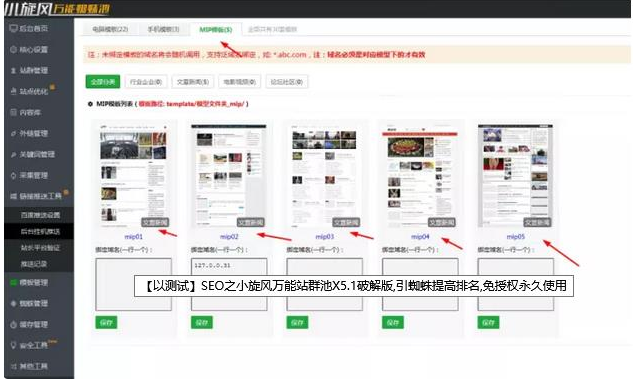
Task: Open mip01 template thumbnail
Action: click(134, 176)
